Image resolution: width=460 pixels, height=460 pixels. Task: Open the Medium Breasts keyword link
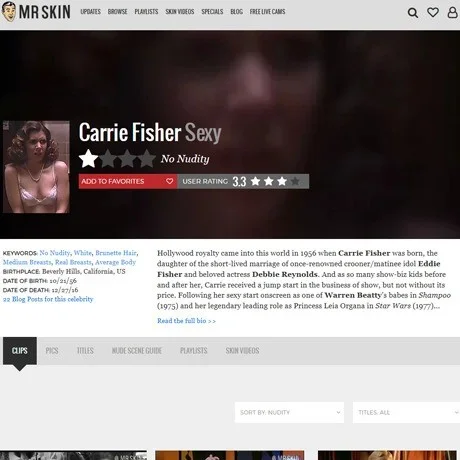pyautogui.click(x=27, y=262)
